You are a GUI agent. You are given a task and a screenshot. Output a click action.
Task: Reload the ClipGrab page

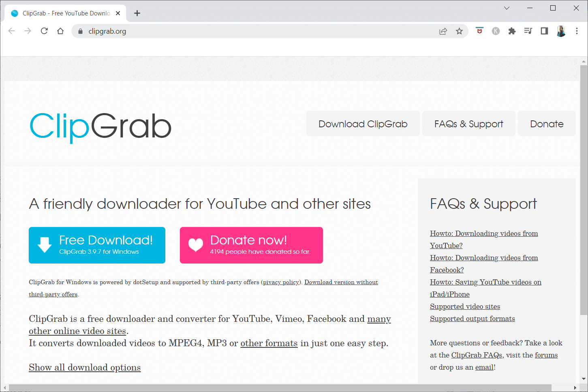tap(44, 31)
